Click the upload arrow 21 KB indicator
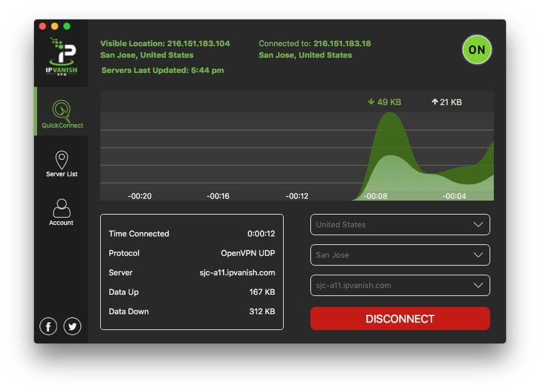540x392 pixels. tap(446, 102)
